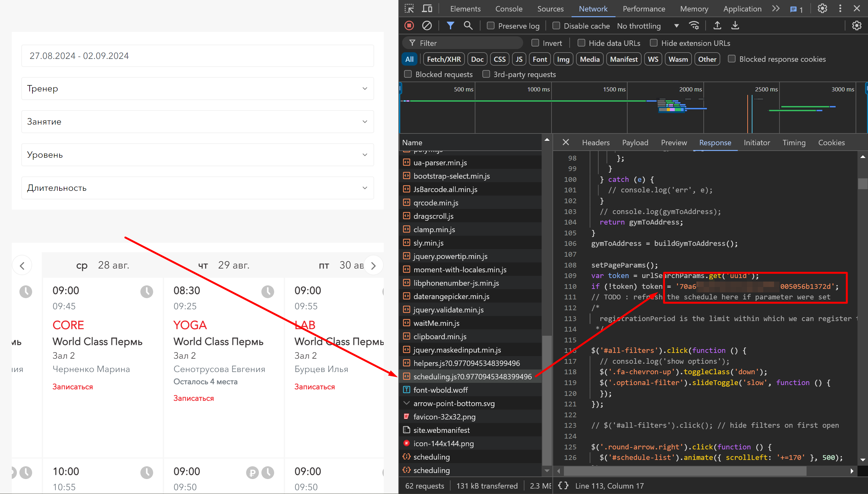
Task: Click the DevTools settings gear icon
Action: point(823,8)
